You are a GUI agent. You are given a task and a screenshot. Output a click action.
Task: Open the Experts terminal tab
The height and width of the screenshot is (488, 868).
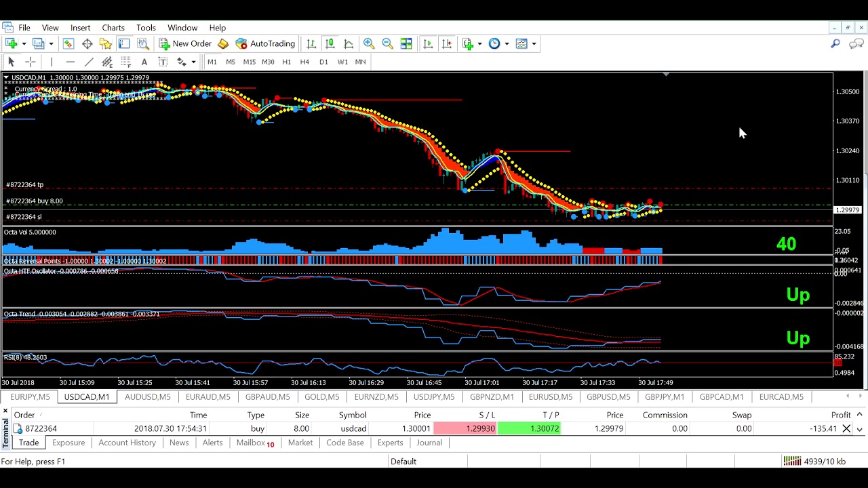pyautogui.click(x=390, y=443)
